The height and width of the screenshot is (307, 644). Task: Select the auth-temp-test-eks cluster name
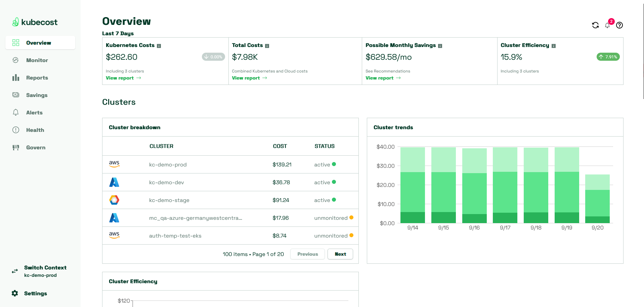point(175,236)
